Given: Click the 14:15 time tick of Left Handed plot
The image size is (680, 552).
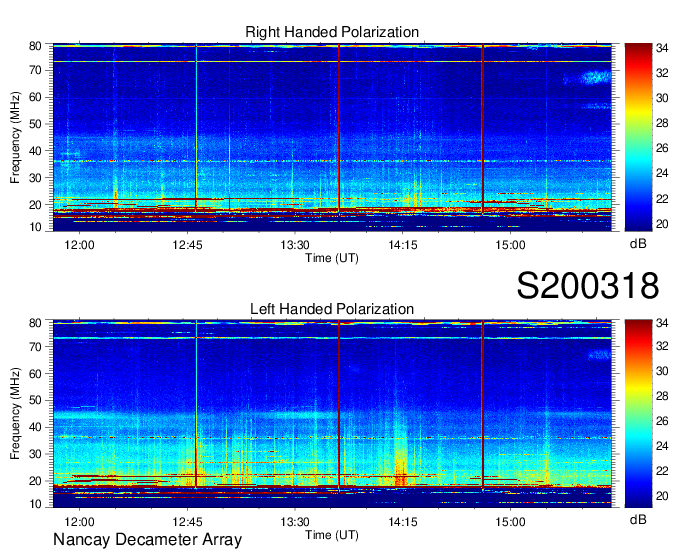Looking at the screenshot, I should pyautogui.click(x=403, y=522).
